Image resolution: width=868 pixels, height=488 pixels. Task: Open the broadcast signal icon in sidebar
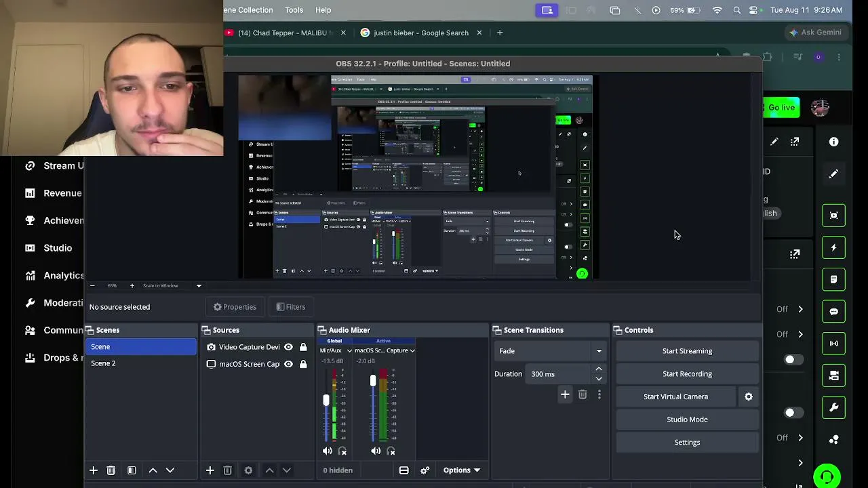click(834, 344)
